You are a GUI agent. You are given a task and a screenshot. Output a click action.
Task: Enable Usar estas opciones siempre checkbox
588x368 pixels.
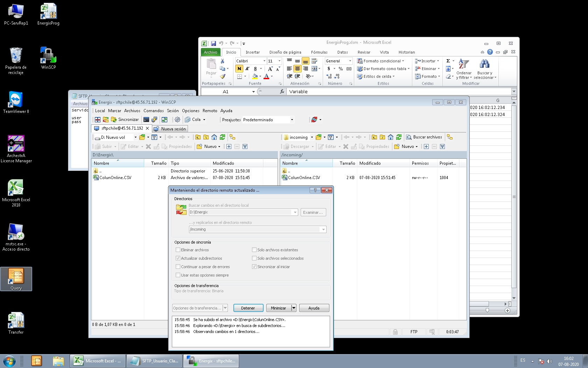(178, 275)
